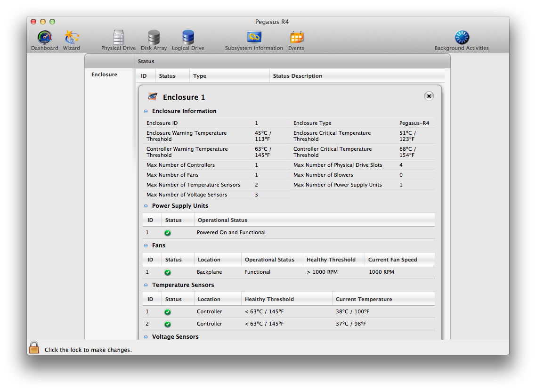536x392 pixels.
Task: Collapse the Power Supply Units section
Action: (x=146, y=206)
